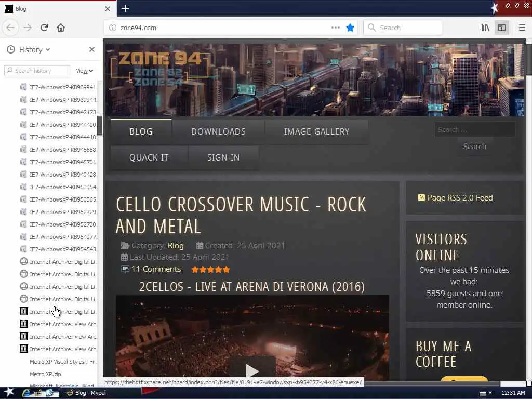Close the Blog tab
Image resolution: width=532 pixels, height=399 pixels.
coord(108,9)
